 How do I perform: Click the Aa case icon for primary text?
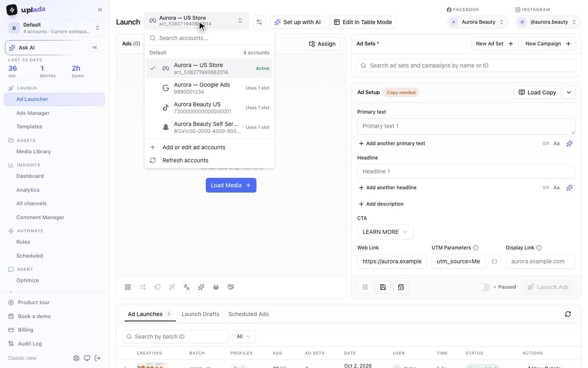[x=557, y=144]
